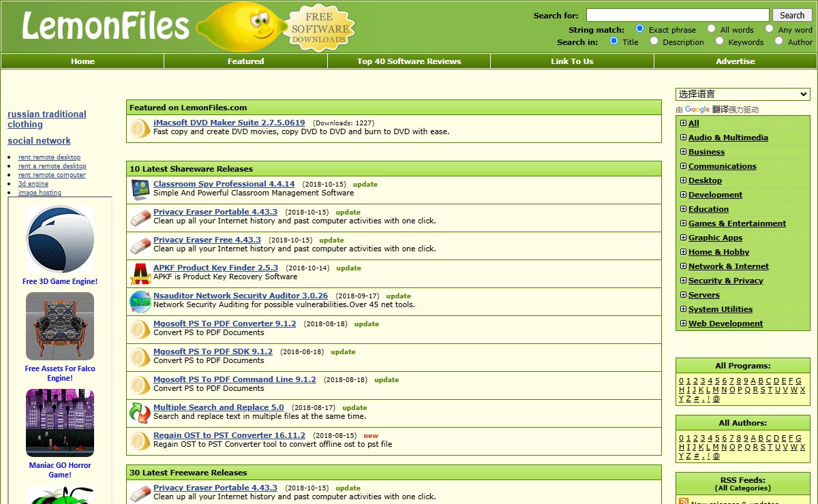
Task: Open the Free 3D Game Engine! caption link
Action: (x=60, y=281)
